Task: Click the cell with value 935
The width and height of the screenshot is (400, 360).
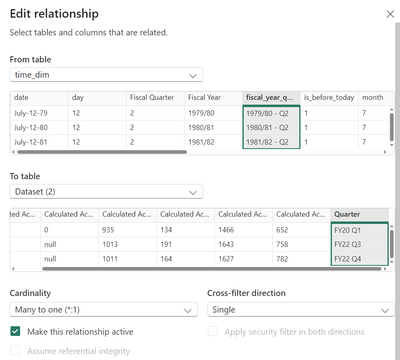Action: point(127,230)
